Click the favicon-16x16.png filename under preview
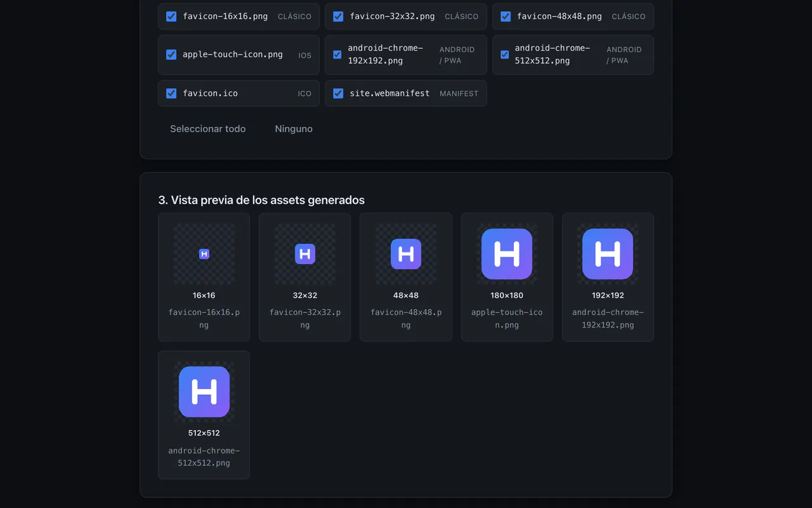 tap(204, 319)
